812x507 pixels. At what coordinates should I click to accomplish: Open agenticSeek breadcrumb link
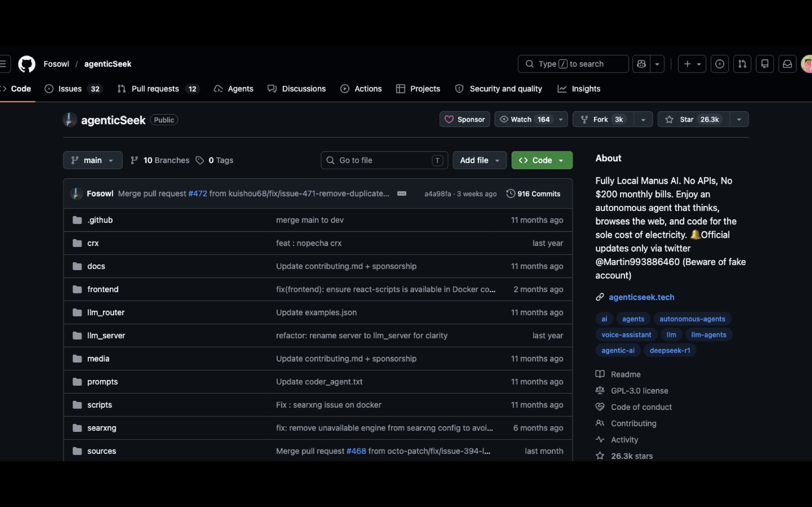tap(108, 64)
